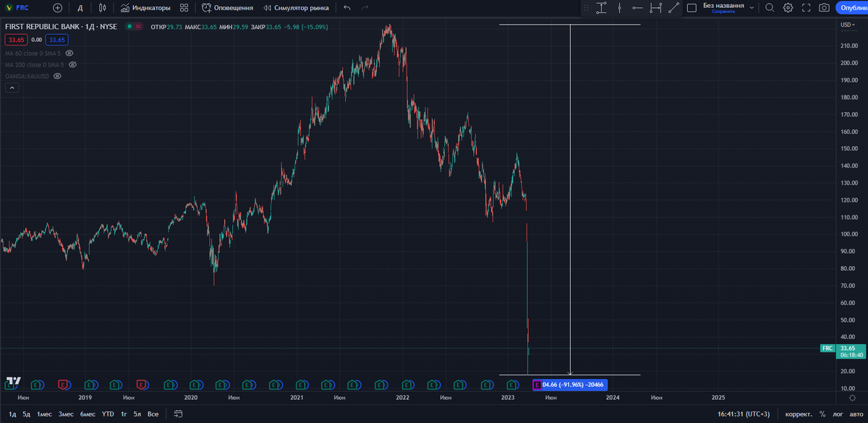Click the sell price 33.65 red box

pyautogui.click(x=17, y=40)
